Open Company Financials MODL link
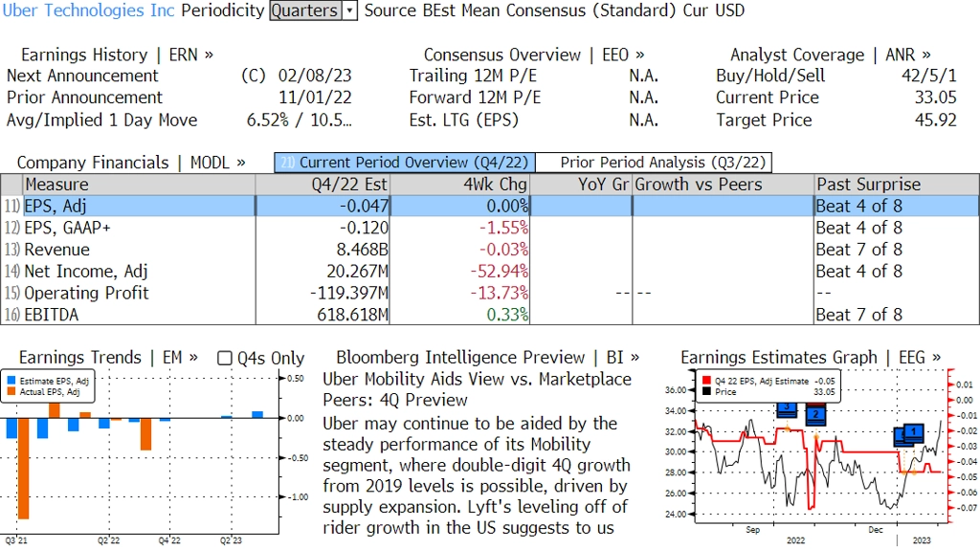 point(130,163)
